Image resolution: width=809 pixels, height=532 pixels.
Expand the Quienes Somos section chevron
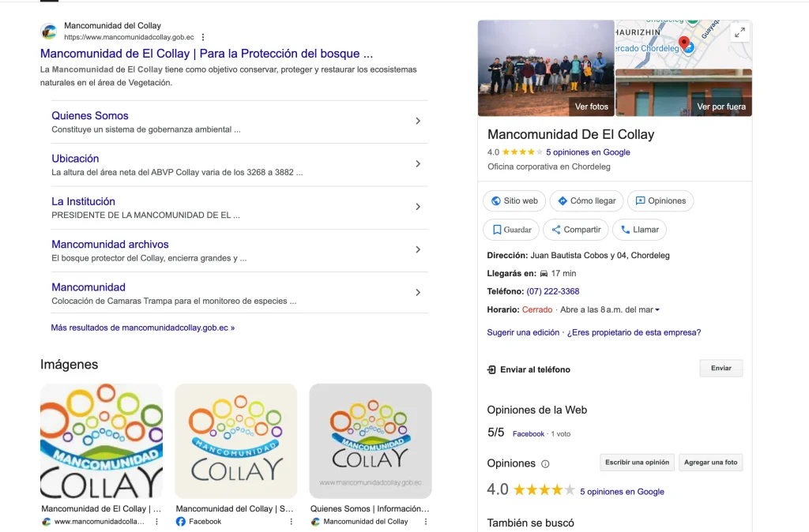pyautogui.click(x=418, y=122)
